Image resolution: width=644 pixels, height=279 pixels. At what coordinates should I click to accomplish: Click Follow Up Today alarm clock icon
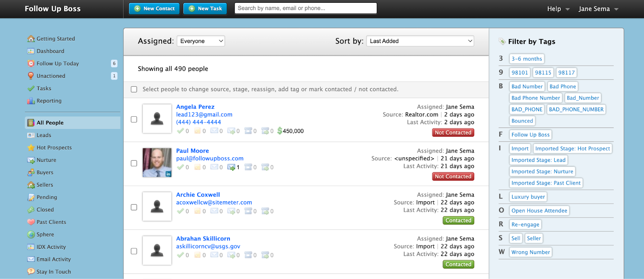(31, 64)
